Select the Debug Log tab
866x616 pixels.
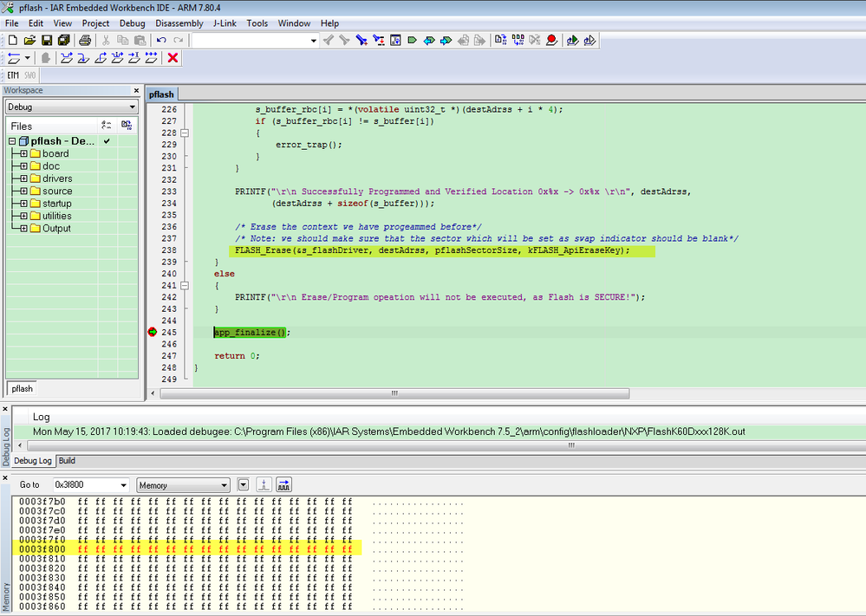(x=33, y=460)
